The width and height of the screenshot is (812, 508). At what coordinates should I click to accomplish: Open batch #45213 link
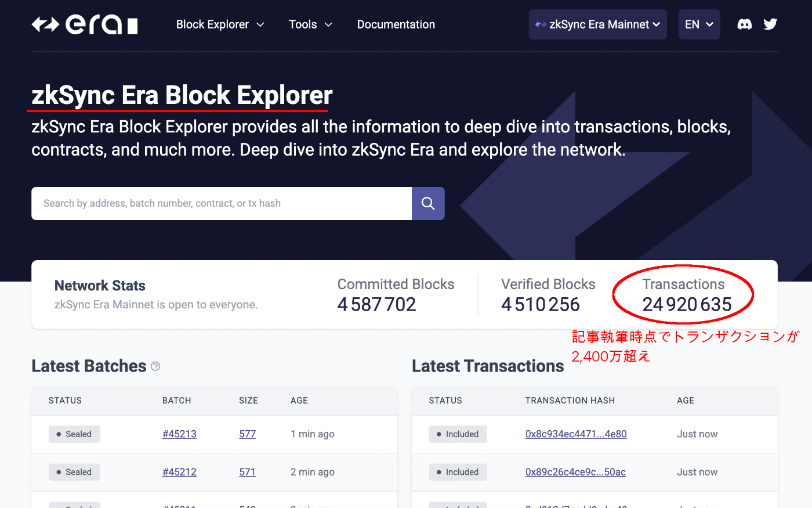coord(179,434)
